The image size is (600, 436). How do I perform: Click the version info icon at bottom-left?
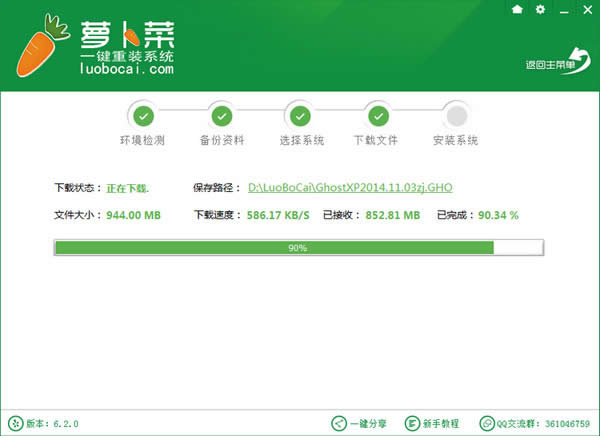(15, 422)
